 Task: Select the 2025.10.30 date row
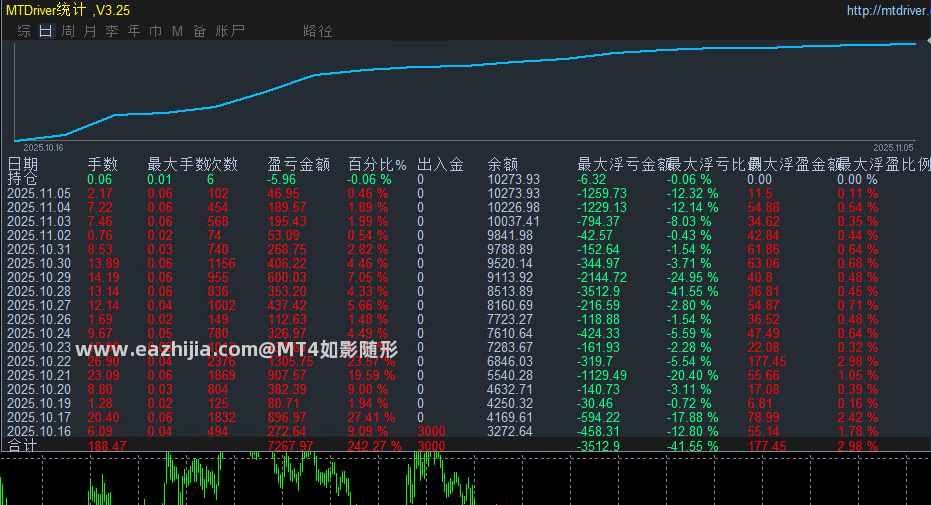point(39,263)
